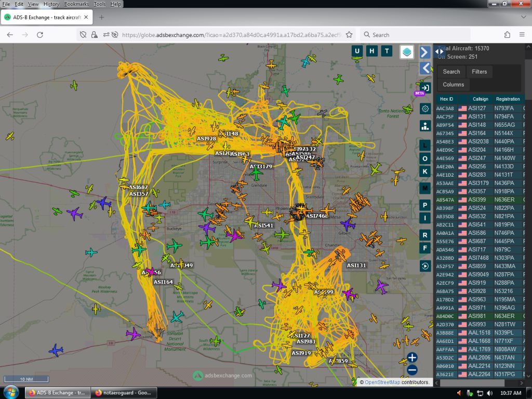The height and width of the screenshot is (399, 532).
Task: Select aircraft row ASI7468
Action: pos(480,258)
